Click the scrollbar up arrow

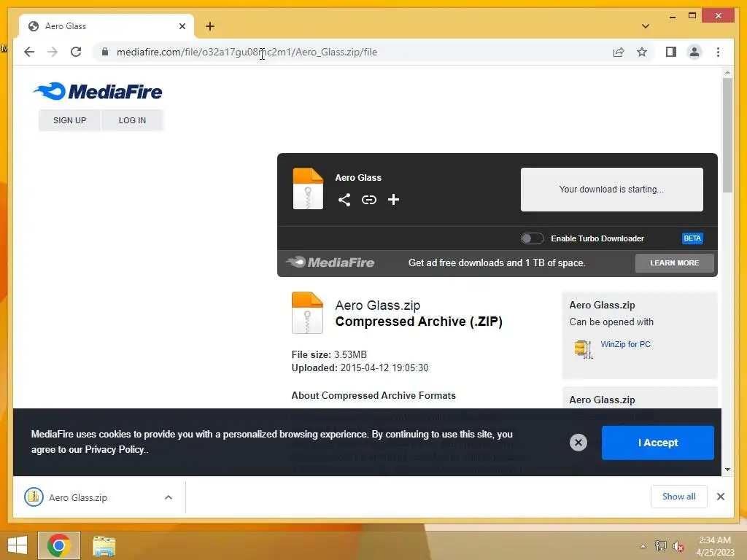tap(727, 72)
